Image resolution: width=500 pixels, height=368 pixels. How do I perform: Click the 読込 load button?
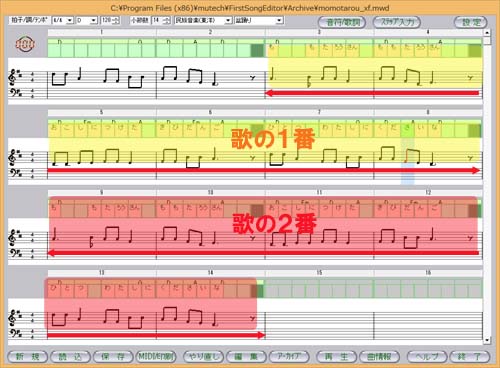70,357
